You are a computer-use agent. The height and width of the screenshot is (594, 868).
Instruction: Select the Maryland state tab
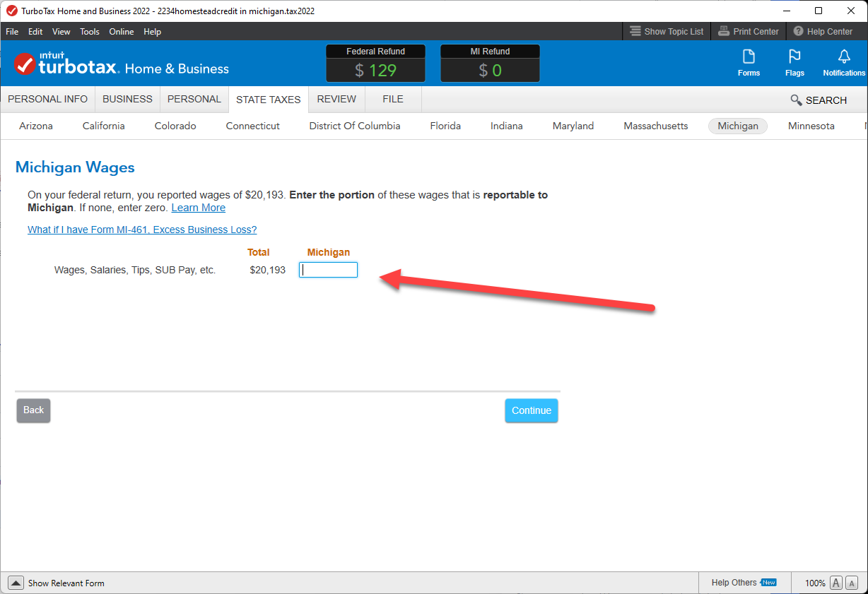click(x=573, y=126)
